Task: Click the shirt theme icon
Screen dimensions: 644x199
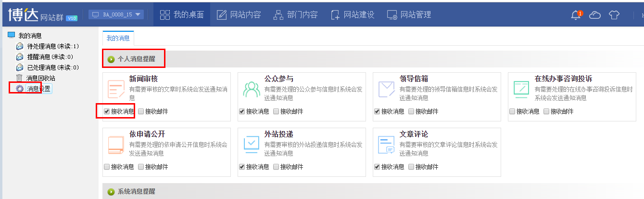Action: pos(614,15)
